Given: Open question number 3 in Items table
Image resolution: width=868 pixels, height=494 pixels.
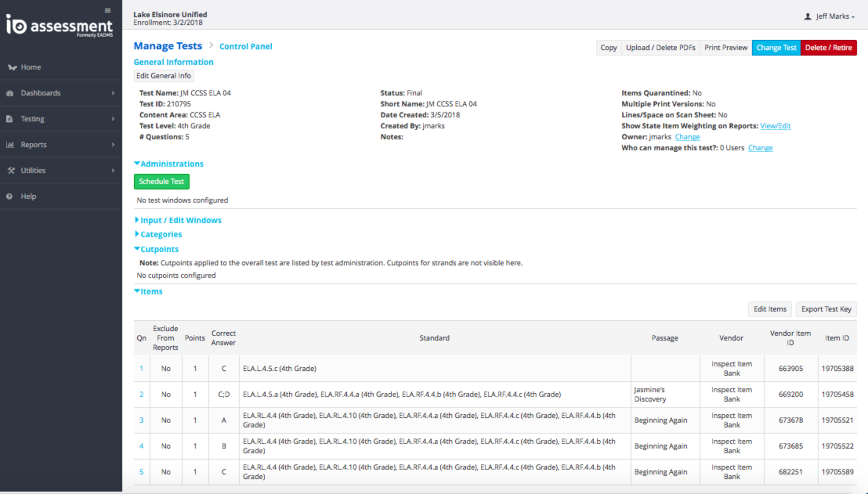Looking at the screenshot, I should point(142,420).
